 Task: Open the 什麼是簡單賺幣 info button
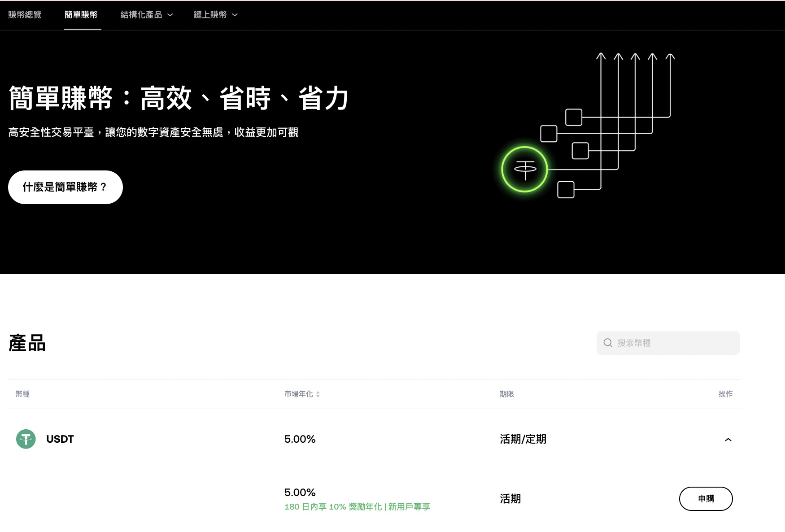click(65, 187)
